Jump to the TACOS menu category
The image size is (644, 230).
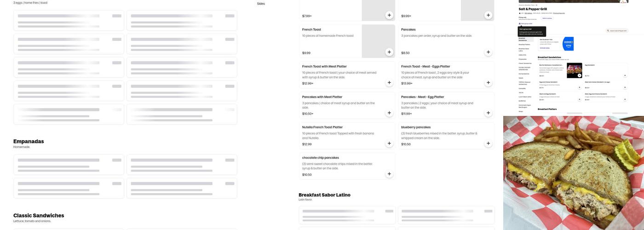(522, 92)
